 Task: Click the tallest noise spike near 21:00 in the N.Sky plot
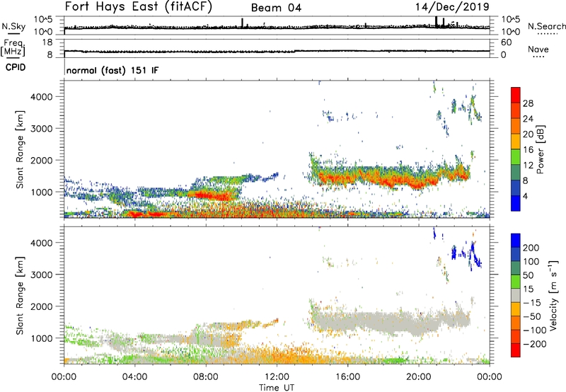[436, 21]
